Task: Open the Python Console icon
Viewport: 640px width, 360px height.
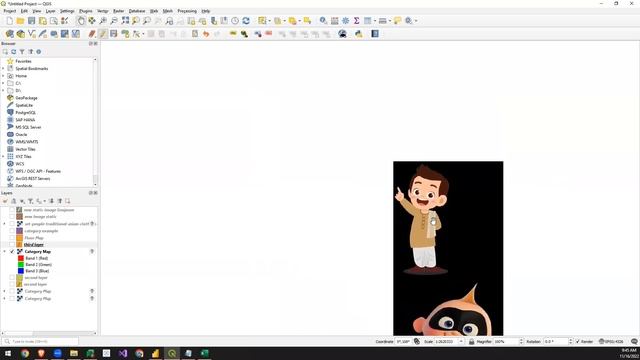Action: click(358, 34)
